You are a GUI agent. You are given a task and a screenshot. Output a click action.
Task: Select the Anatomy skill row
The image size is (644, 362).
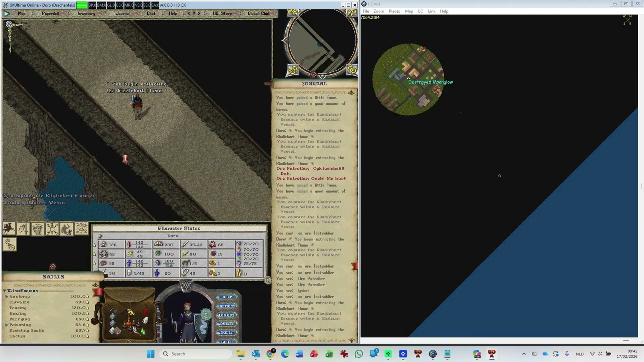tap(47, 297)
